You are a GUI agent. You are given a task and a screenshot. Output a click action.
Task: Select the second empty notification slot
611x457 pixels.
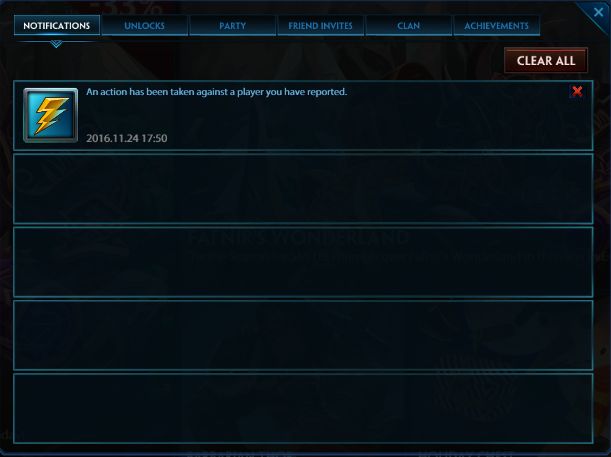(x=303, y=189)
